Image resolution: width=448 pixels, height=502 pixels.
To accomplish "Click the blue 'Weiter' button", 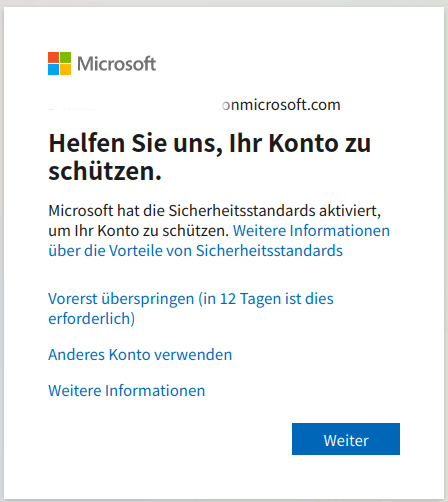I will point(346,439).
